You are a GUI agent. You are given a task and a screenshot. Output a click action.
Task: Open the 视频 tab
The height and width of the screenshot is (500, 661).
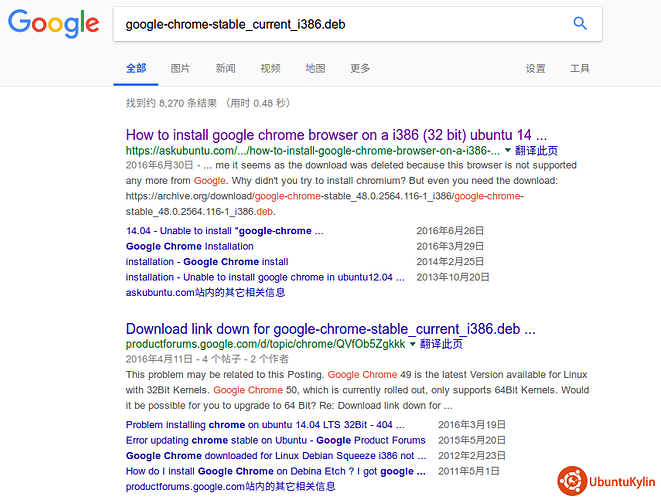pyautogui.click(x=271, y=68)
